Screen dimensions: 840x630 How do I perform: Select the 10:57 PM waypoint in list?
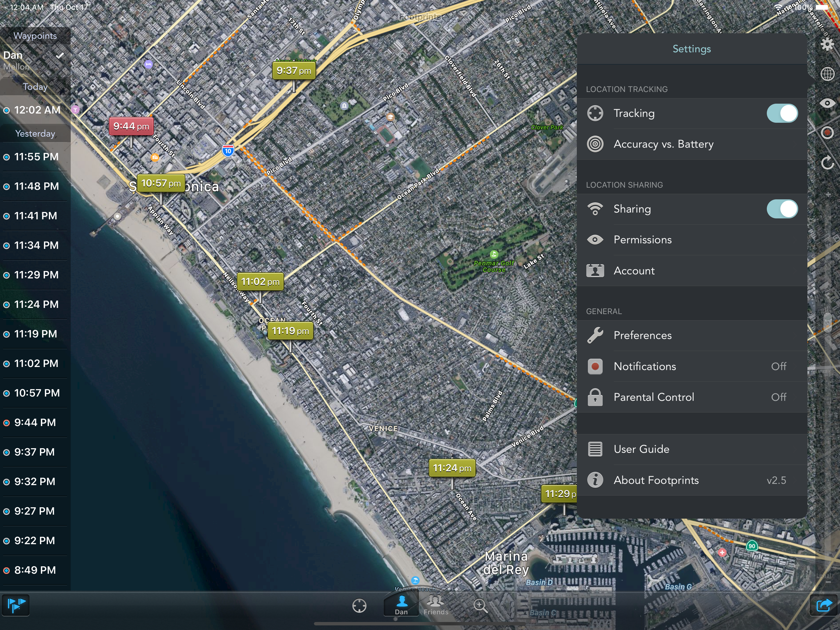[35, 393]
